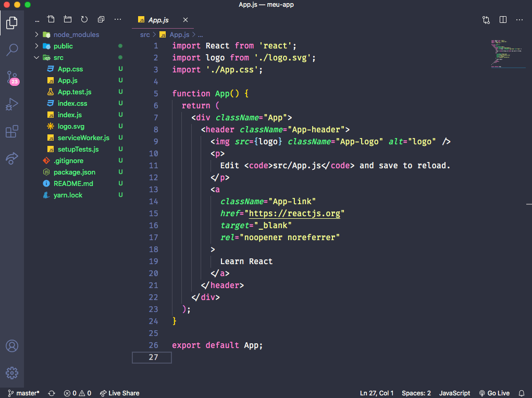Image resolution: width=532 pixels, height=398 pixels.
Task: Open Source Control view showing 23 changes
Action: point(11,77)
